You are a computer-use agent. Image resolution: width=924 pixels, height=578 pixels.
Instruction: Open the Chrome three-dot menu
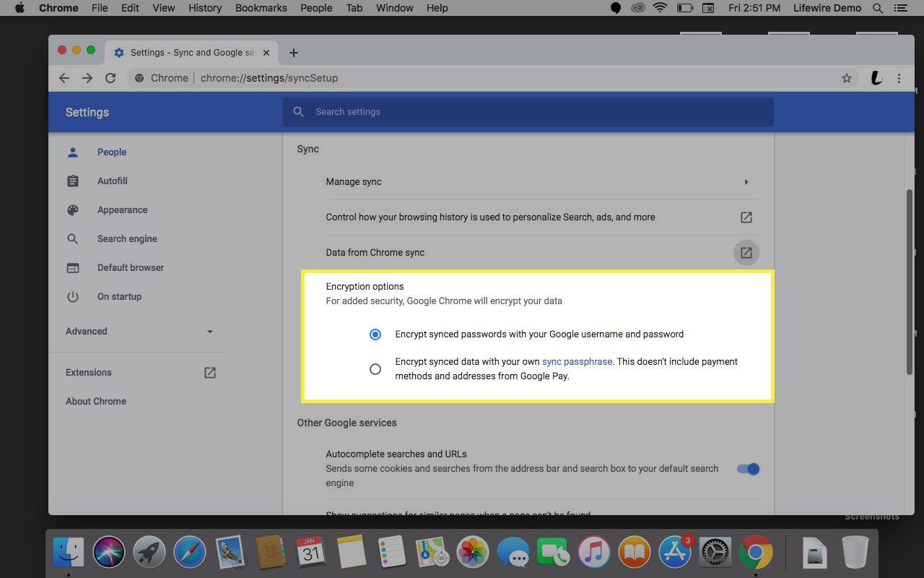(x=899, y=78)
